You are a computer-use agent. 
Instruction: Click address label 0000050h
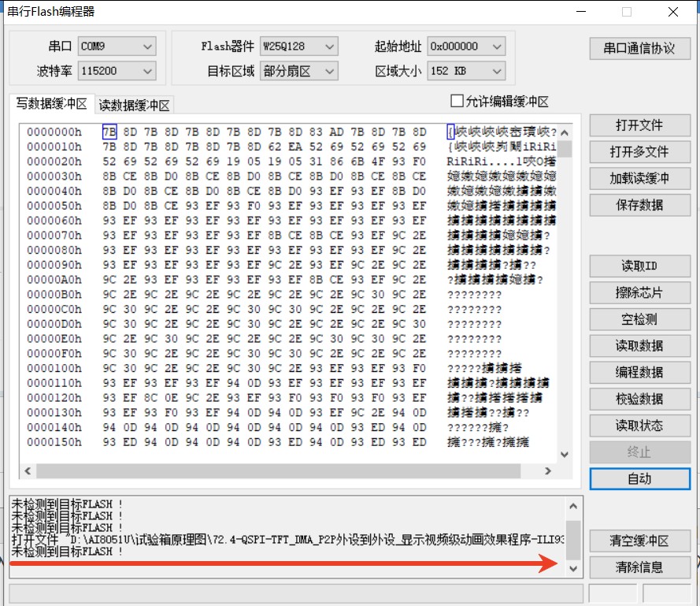point(54,206)
